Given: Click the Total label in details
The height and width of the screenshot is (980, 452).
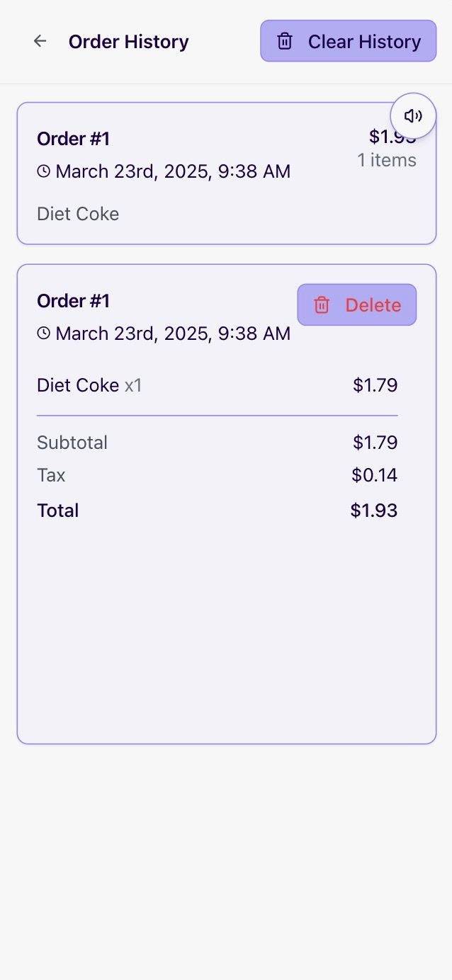Looking at the screenshot, I should coord(58,511).
